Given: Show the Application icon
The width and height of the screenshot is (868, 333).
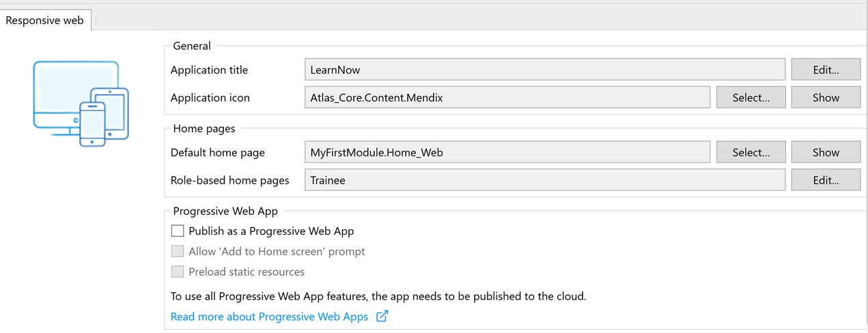Looking at the screenshot, I should (825, 98).
